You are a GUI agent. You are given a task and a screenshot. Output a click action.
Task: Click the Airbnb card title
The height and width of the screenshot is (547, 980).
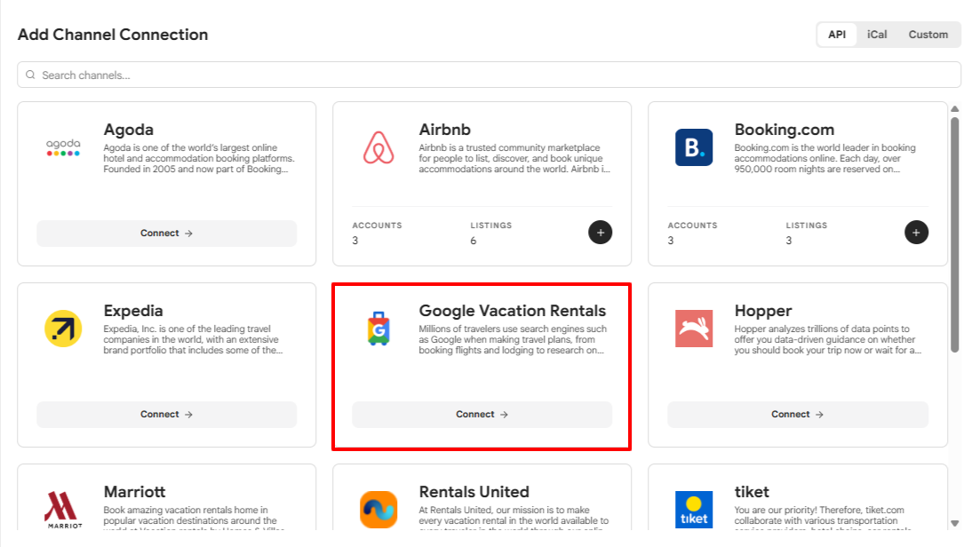[444, 130]
